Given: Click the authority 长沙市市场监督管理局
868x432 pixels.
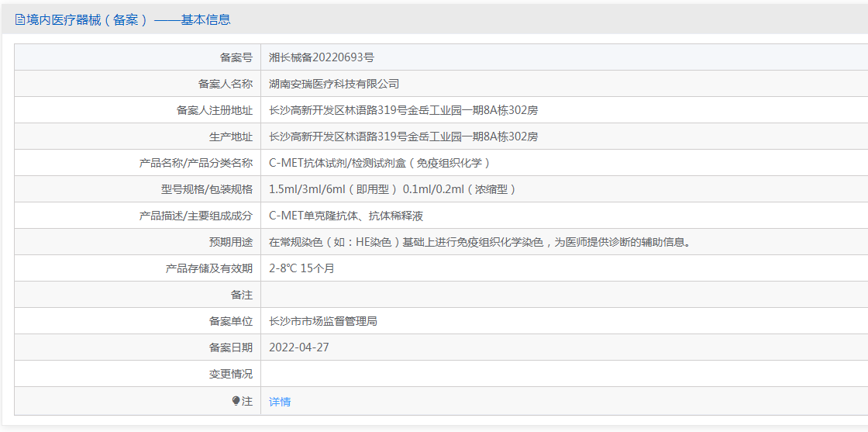Looking at the screenshot, I should point(323,321).
